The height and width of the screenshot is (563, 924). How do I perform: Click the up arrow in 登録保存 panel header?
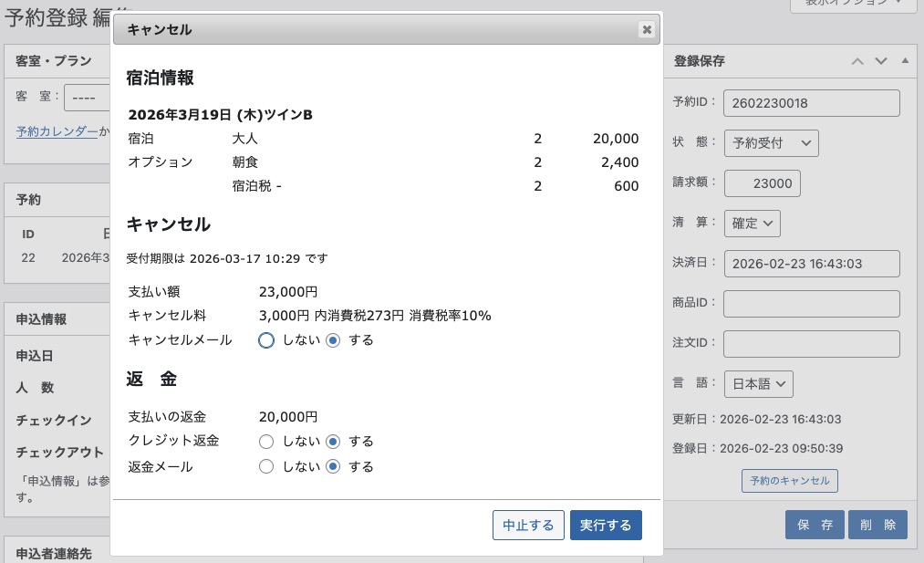tap(857, 61)
